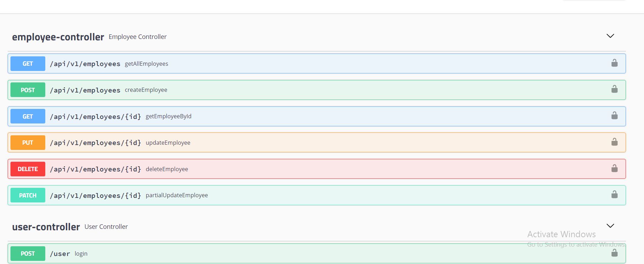The image size is (644, 264).
Task: Click the lock icon on deleteEmployee row
Action: pyautogui.click(x=614, y=168)
